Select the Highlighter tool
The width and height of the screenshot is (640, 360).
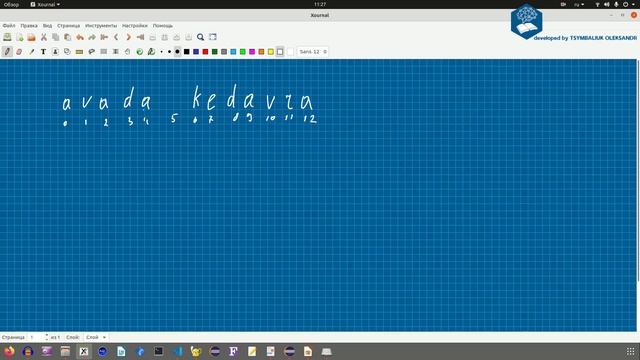tap(31, 52)
